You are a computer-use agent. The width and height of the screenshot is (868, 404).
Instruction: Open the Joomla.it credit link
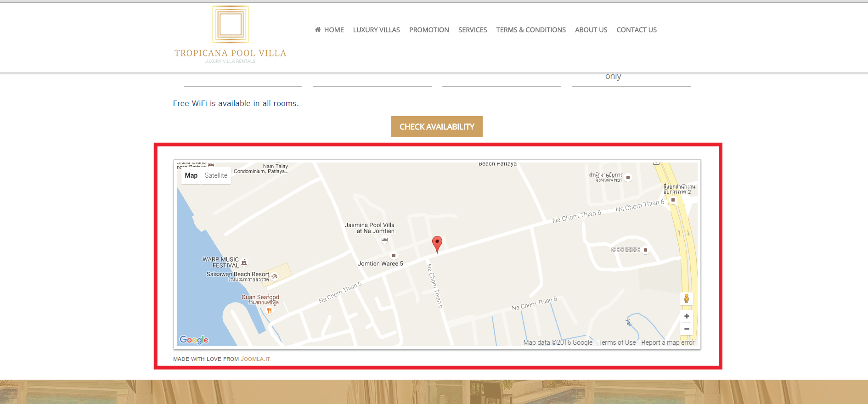[x=255, y=359]
